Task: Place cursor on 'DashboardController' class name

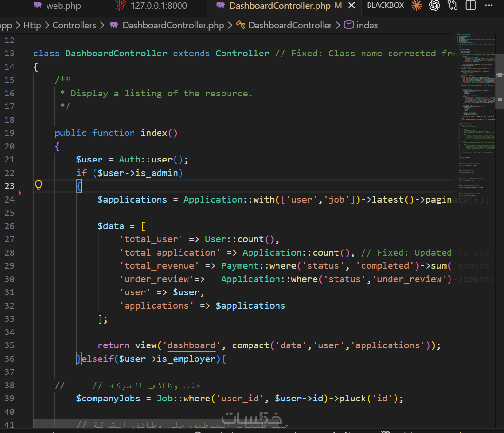Action: pos(116,54)
